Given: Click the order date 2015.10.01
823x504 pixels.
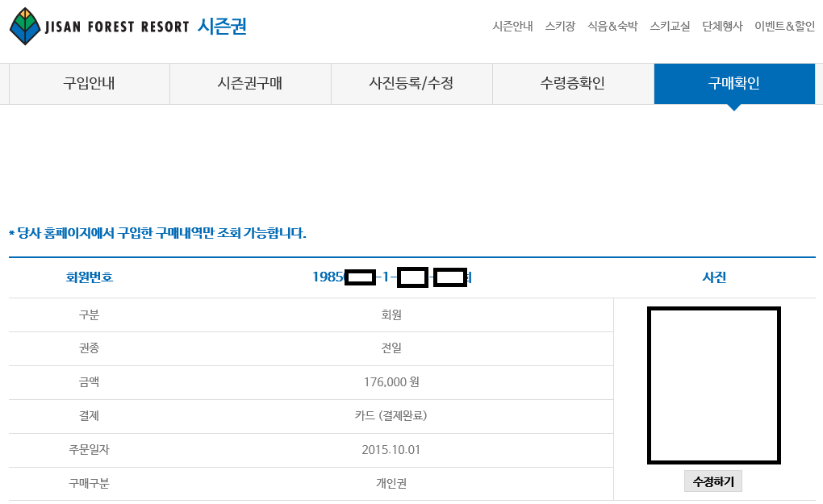Looking at the screenshot, I should tap(391, 450).
